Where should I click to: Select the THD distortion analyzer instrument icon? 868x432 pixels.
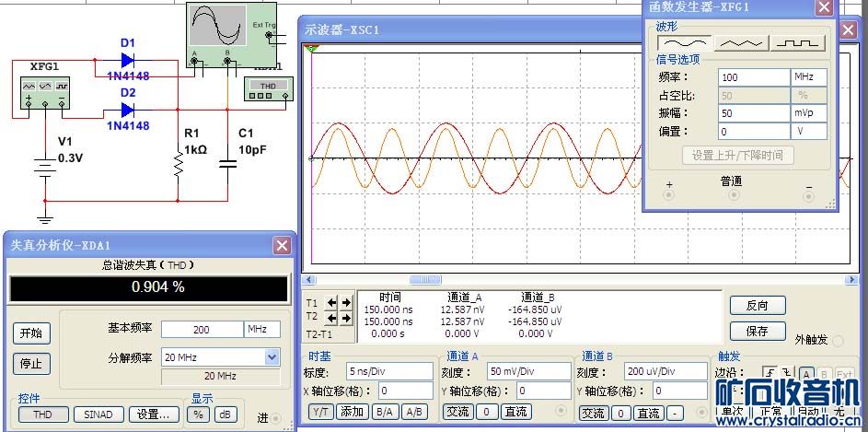click(268, 89)
